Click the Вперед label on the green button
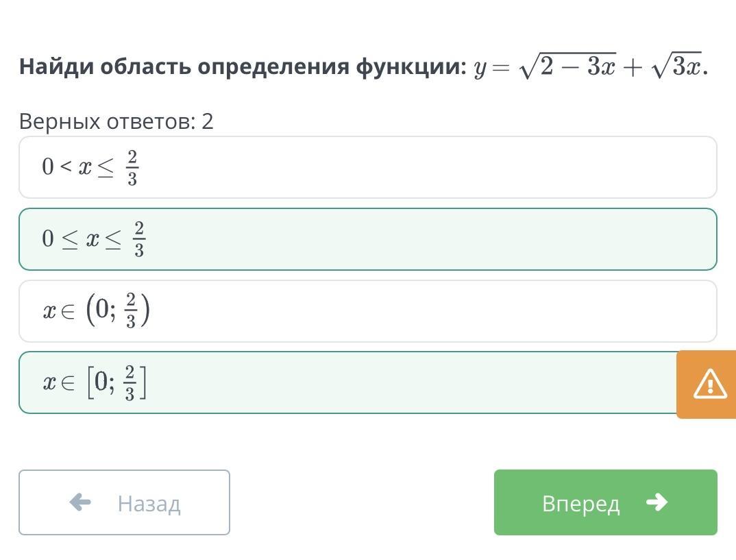Image resolution: width=736 pixels, height=560 pixels. tap(581, 504)
